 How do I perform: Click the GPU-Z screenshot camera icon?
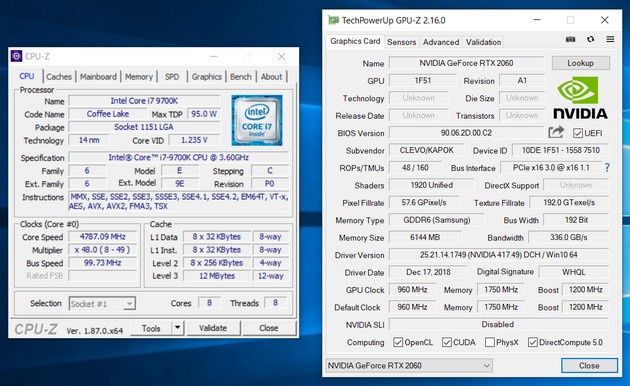tap(571, 39)
